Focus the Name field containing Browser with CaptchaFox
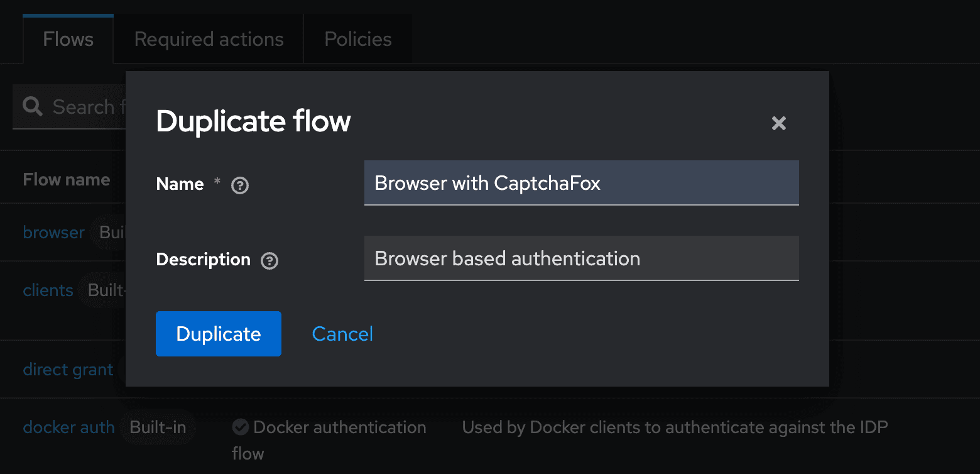The width and height of the screenshot is (980, 474). [581, 183]
